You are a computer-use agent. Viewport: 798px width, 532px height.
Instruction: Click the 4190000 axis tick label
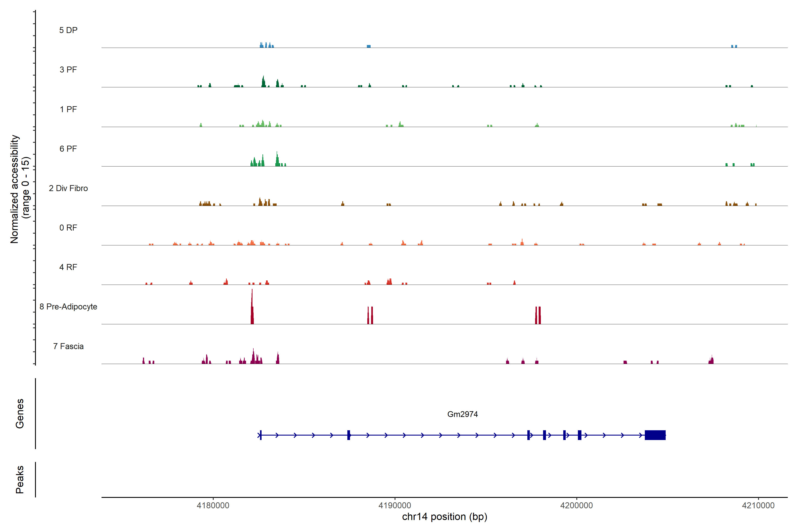tap(395, 505)
